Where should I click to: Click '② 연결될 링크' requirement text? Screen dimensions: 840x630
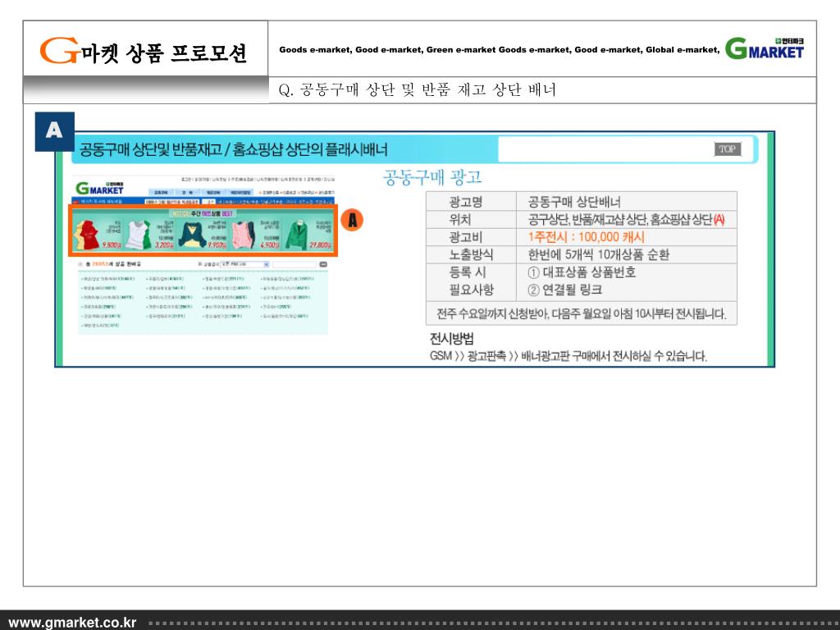(x=565, y=290)
